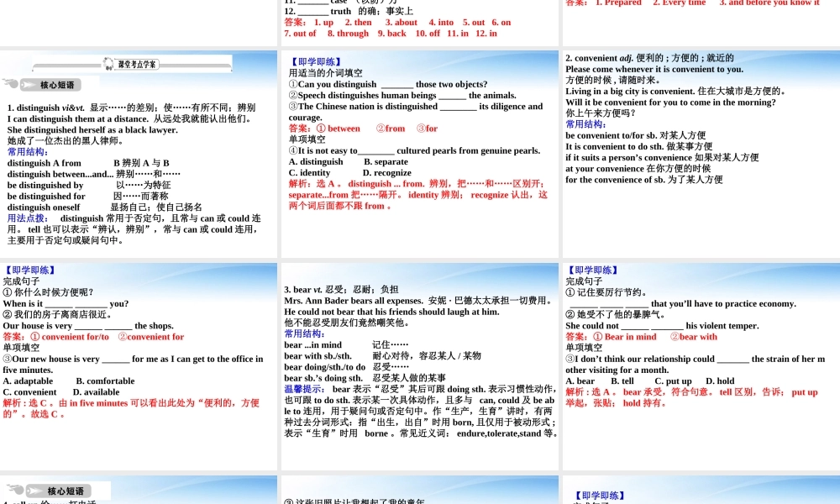Select 'Our house is very ___ the shops.'
840x504 pixels.
(x=88, y=326)
